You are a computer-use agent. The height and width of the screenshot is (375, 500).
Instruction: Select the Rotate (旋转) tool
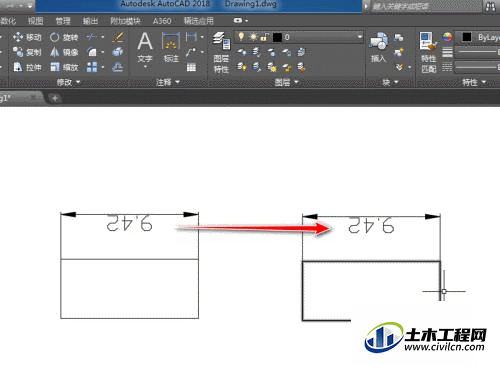click(x=64, y=37)
